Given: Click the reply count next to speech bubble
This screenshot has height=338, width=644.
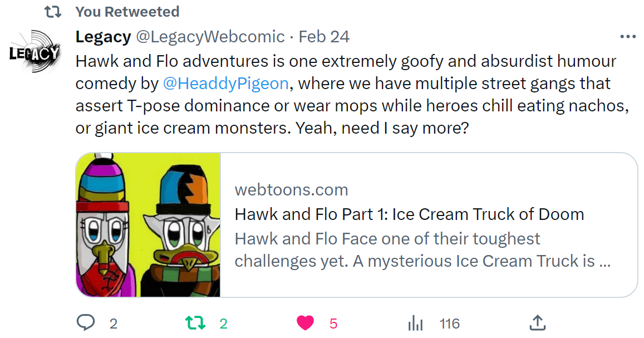Looking at the screenshot, I should (114, 324).
